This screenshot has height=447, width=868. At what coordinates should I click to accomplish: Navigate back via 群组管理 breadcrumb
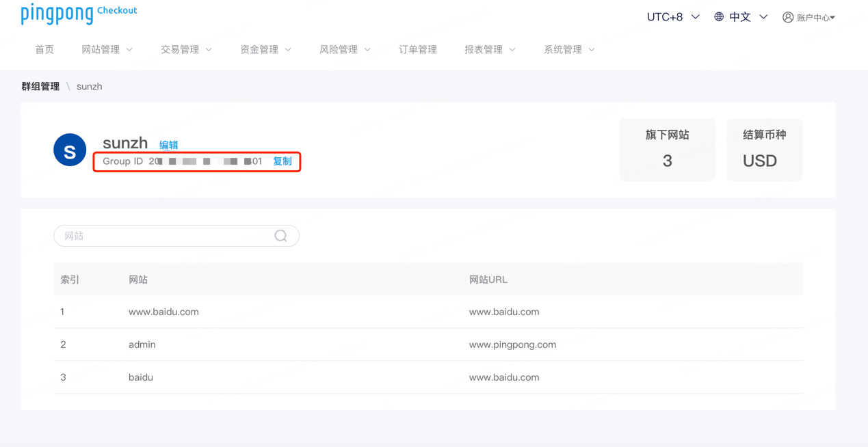(x=40, y=86)
